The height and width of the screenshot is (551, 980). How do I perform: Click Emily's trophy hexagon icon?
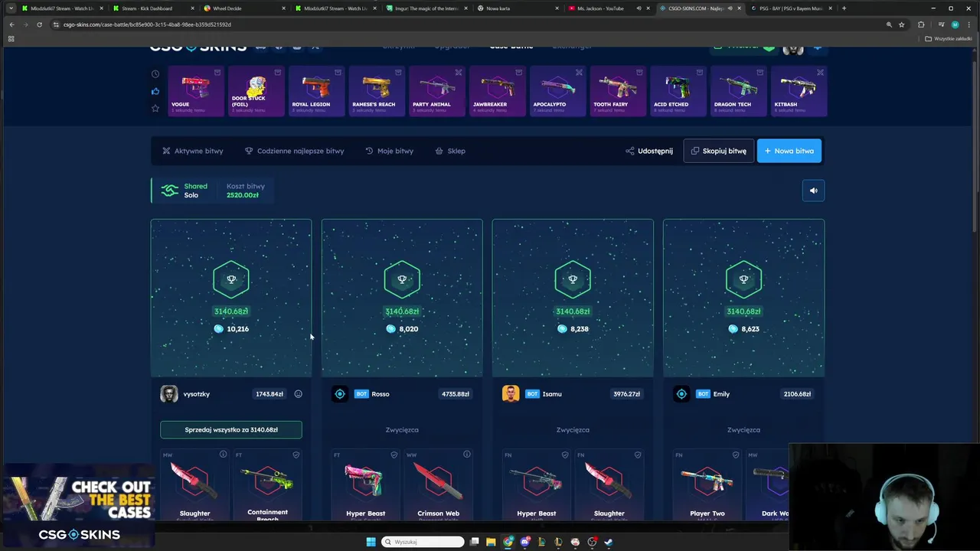point(743,279)
